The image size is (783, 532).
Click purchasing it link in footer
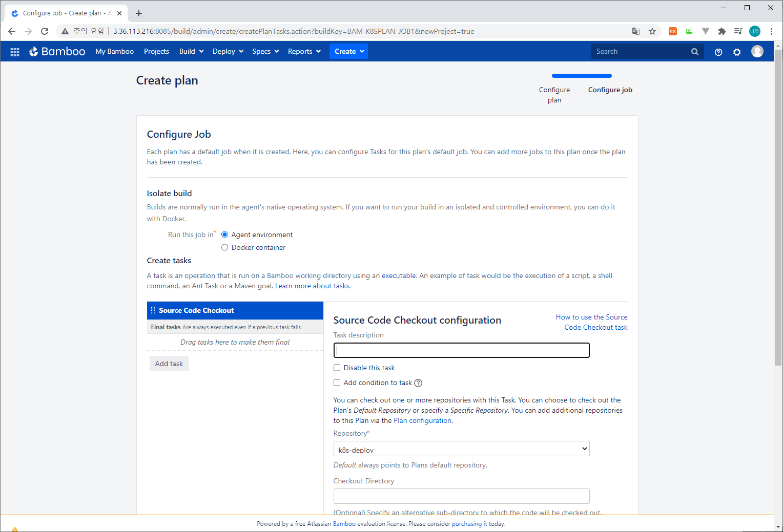[x=469, y=524]
